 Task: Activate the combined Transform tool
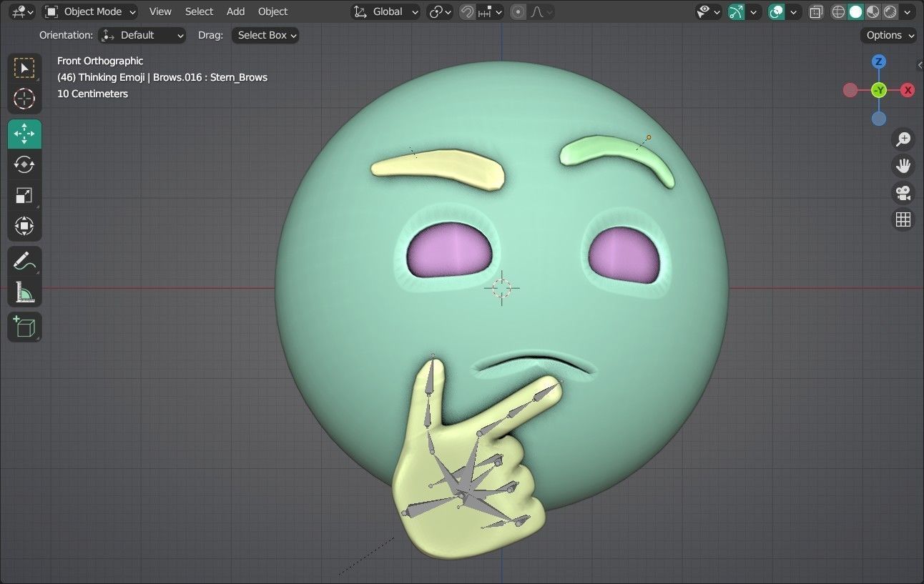coord(24,226)
